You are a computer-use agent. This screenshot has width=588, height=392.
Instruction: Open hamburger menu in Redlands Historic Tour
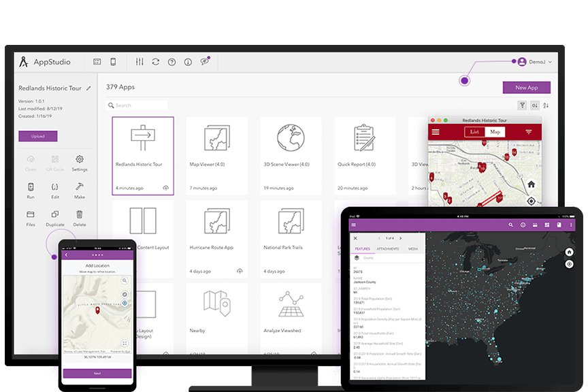436,132
